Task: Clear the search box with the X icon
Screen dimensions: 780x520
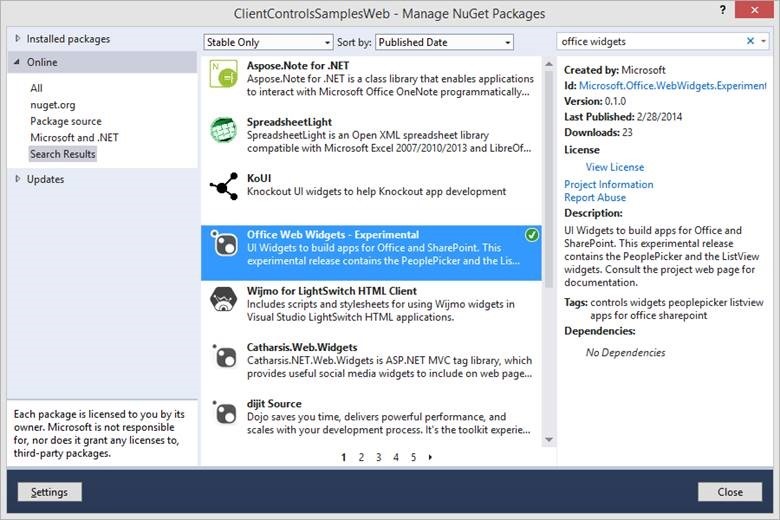Action: point(750,42)
